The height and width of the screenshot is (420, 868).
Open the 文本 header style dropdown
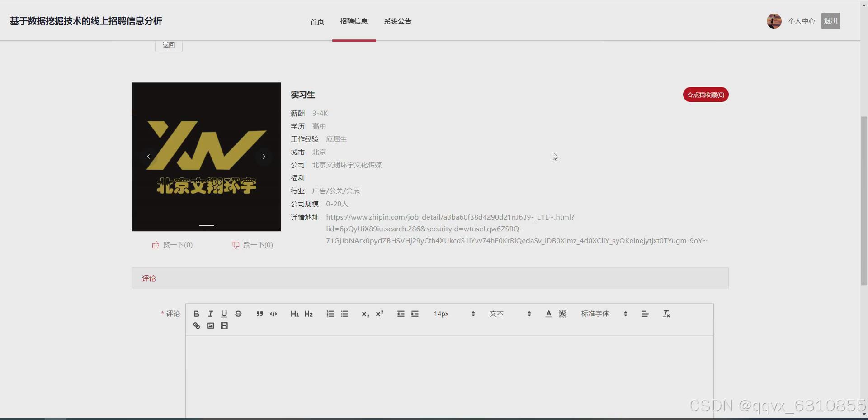(x=510, y=314)
